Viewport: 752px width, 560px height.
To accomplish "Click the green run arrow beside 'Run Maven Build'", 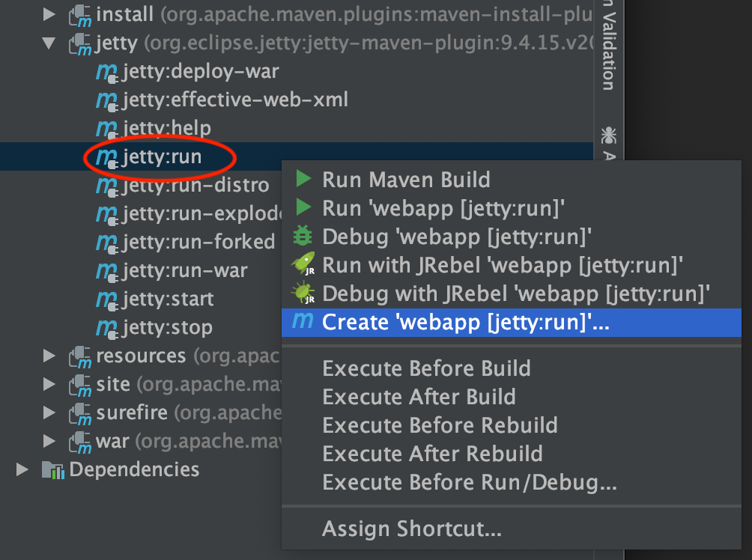I will coord(303,180).
